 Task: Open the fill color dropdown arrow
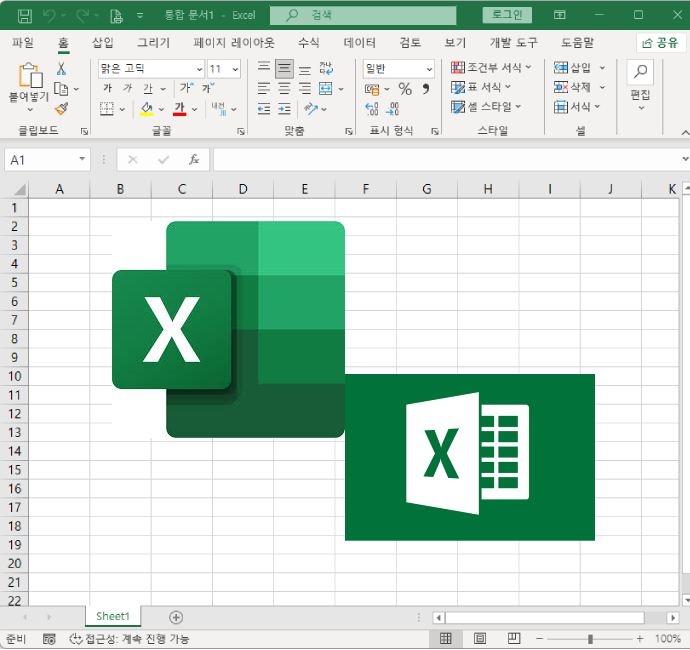[x=161, y=109]
